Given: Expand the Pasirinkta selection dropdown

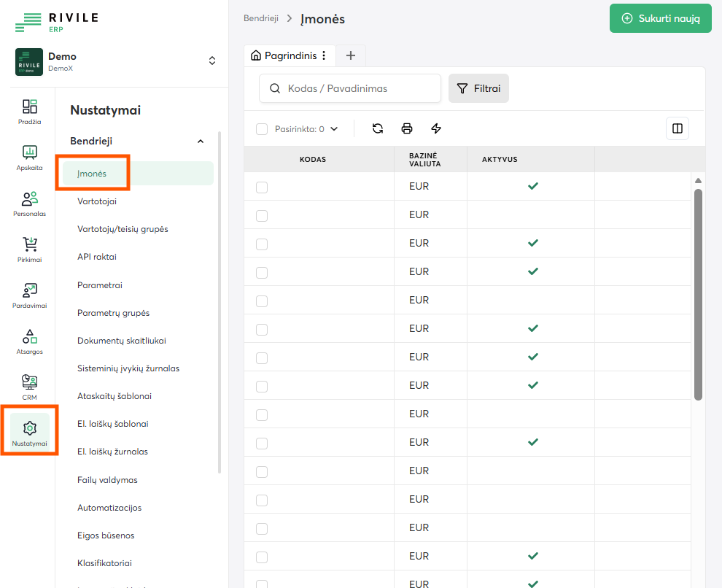Looking at the screenshot, I should point(334,129).
